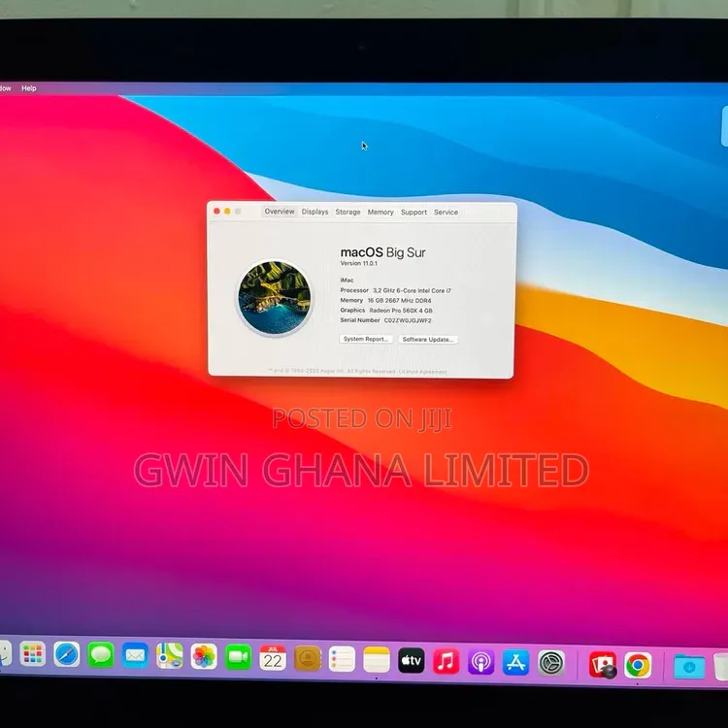Screen dimensions: 728x728
Task: Click the System Report button
Action: pyautogui.click(x=366, y=339)
